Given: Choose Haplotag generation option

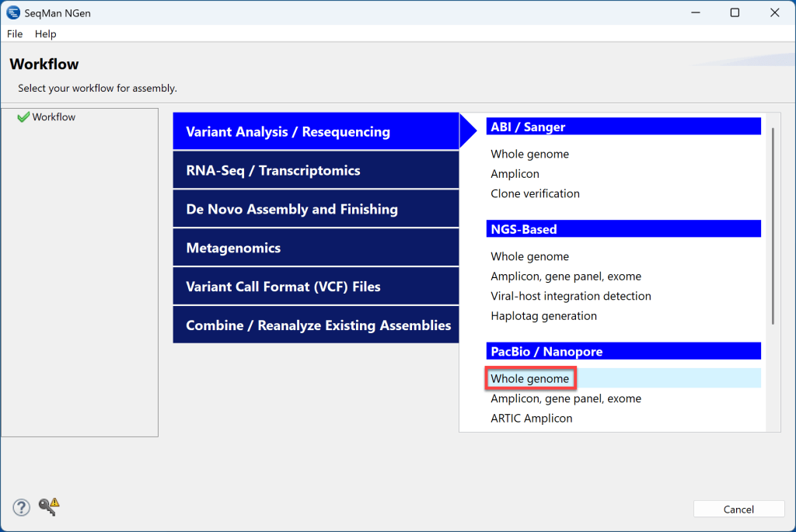Looking at the screenshot, I should click(x=543, y=316).
